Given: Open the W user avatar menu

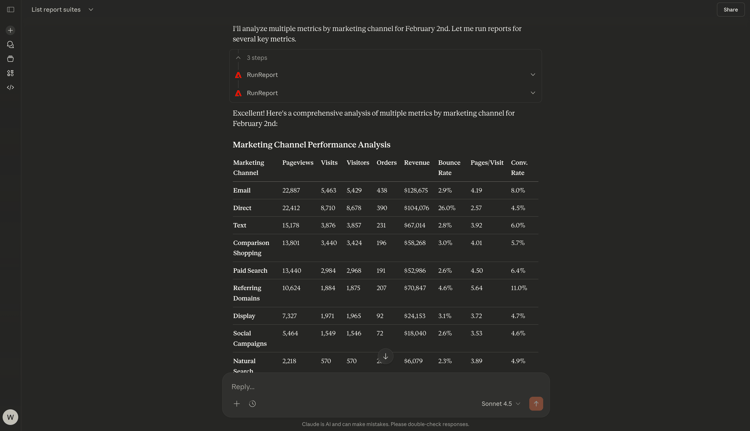Looking at the screenshot, I should pos(11,417).
